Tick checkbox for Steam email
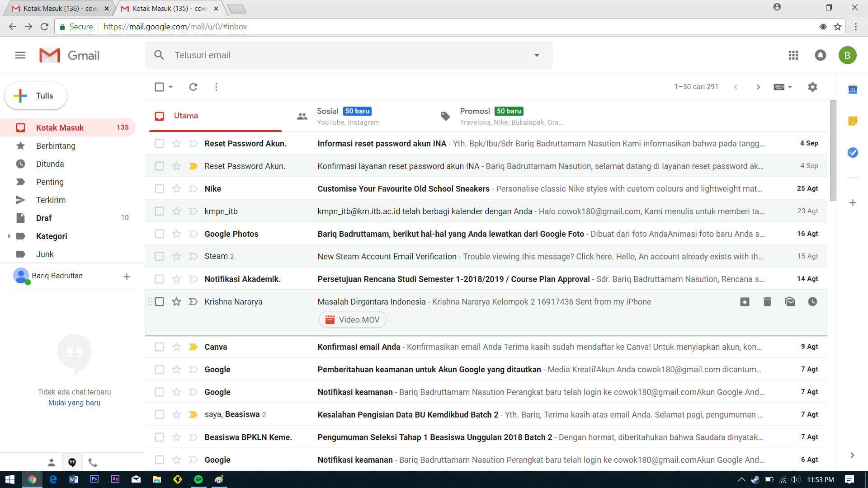Screen dimensions: 868x488 tap(159, 256)
